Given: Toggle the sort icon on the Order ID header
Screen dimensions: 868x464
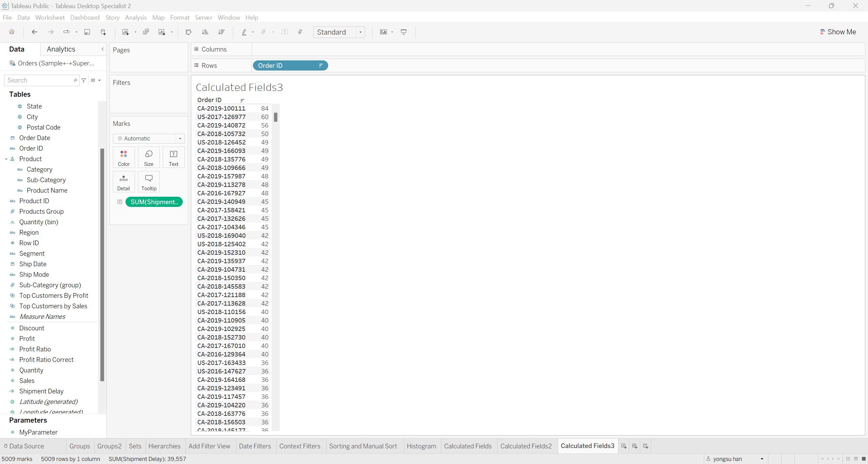Looking at the screenshot, I should (242, 100).
